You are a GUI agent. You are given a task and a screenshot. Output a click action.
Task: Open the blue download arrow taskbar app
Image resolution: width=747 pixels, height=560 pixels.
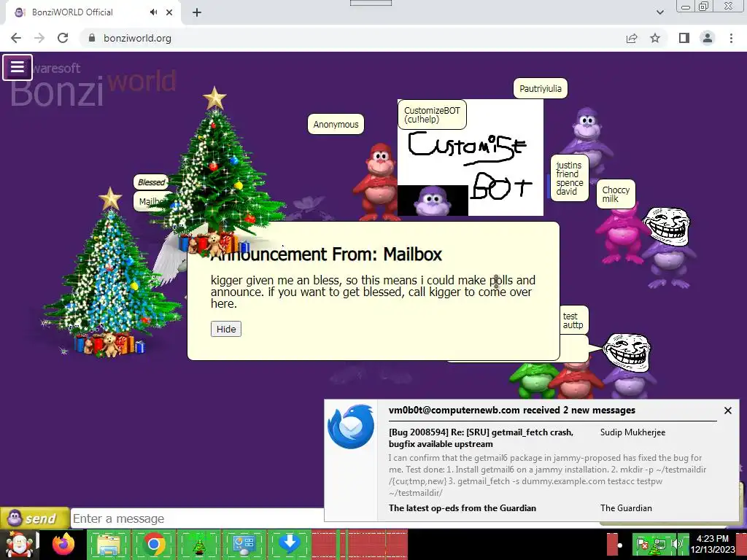click(289, 545)
